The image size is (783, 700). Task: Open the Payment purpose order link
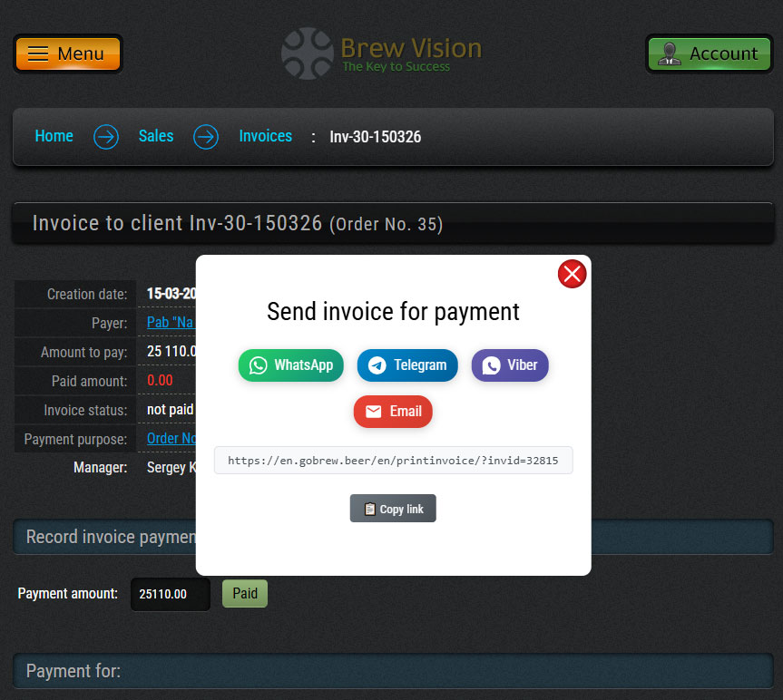pos(171,439)
